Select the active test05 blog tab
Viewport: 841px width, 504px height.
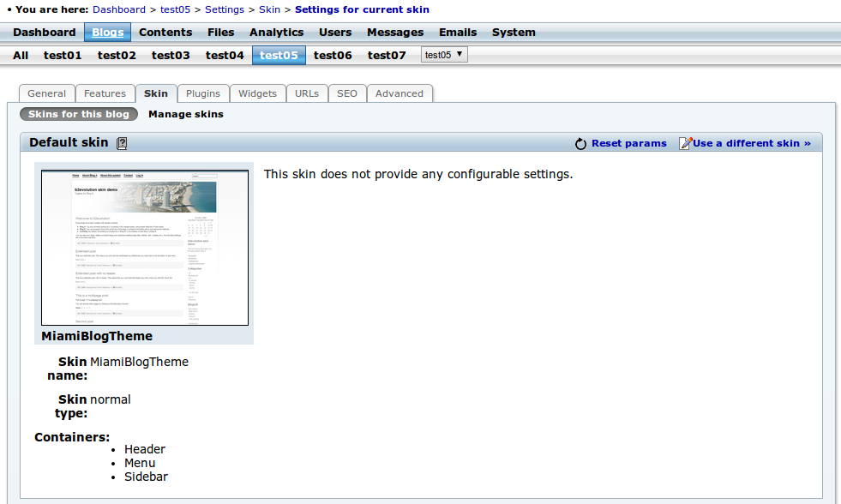pos(279,55)
